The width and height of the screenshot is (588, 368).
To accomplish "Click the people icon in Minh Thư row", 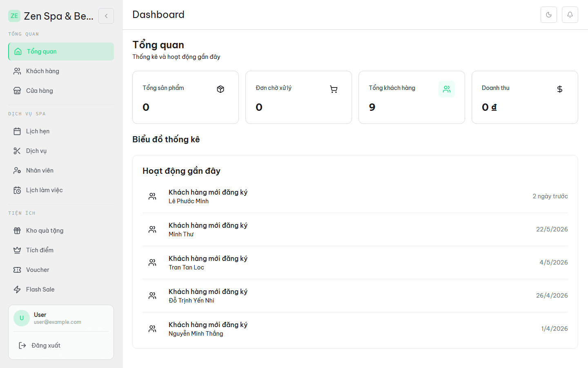I will 152,229.
